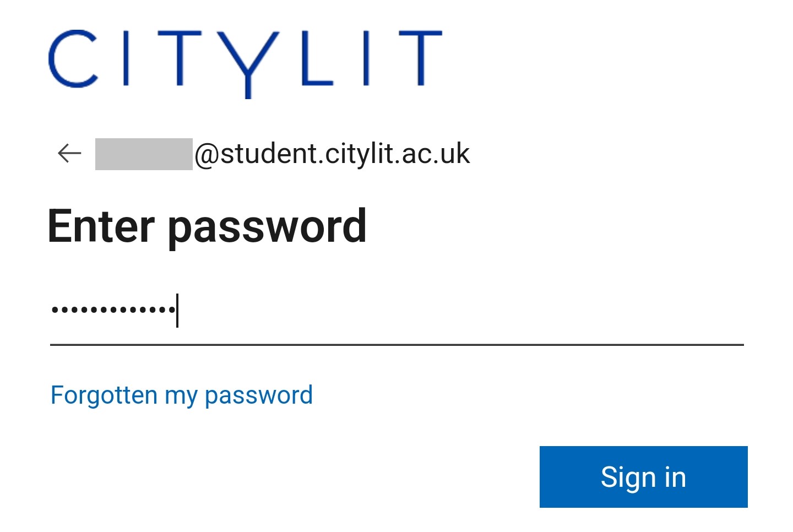793x532 pixels.
Task: Click the word password in the reset link
Action: pyautogui.click(x=259, y=396)
